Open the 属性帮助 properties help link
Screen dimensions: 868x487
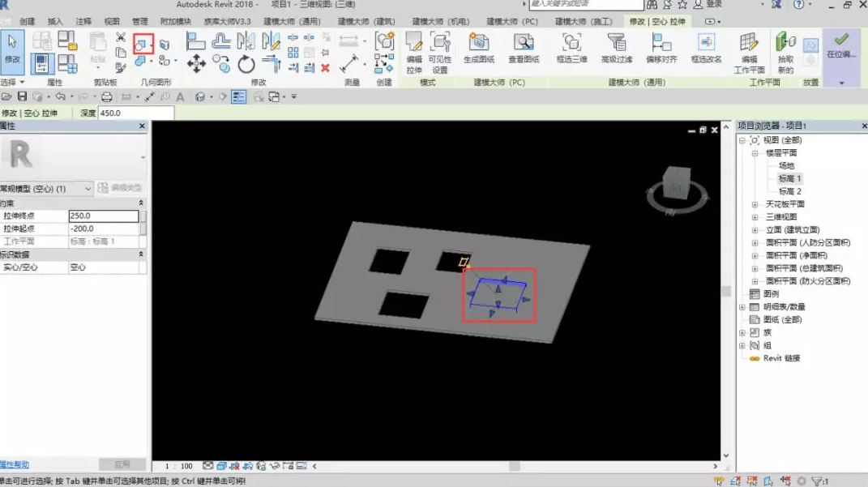tap(15, 465)
